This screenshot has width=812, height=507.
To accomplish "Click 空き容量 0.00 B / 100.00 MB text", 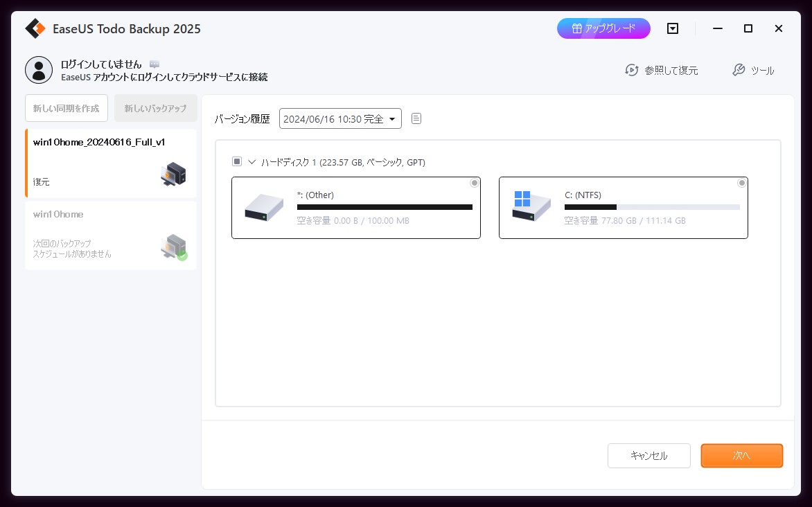I will click(353, 221).
